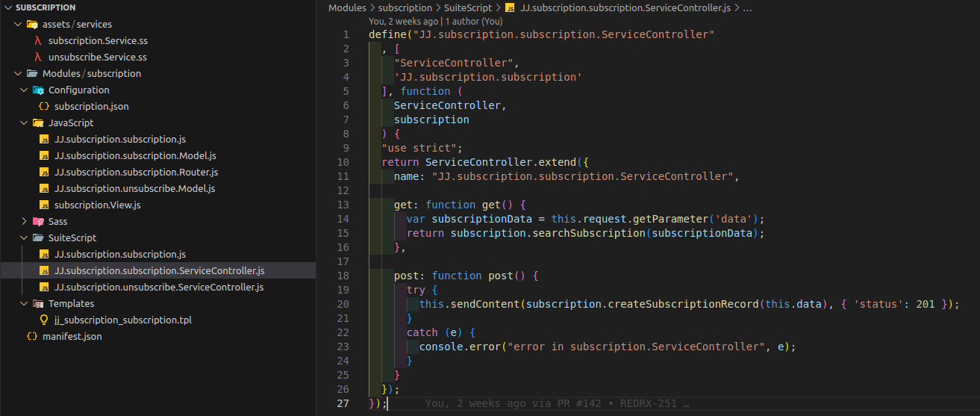Click the Sass folder icon
This screenshot has width=980, height=416.
(x=38, y=222)
